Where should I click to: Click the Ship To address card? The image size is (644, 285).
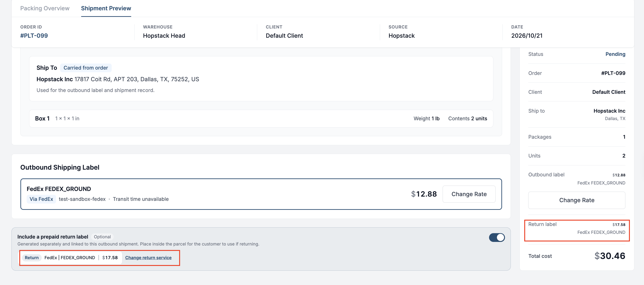pyautogui.click(x=261, y=79)
